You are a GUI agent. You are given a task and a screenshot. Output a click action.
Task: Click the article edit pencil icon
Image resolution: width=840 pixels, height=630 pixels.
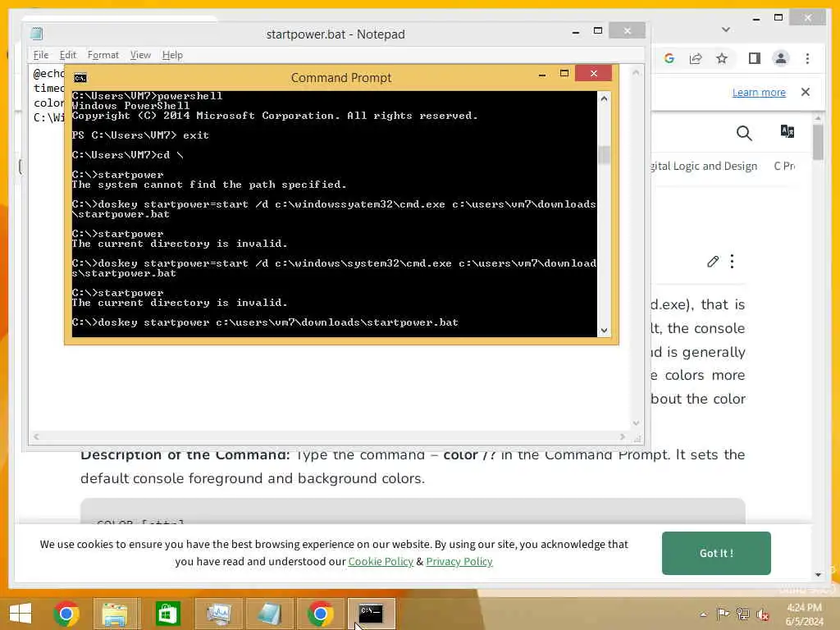(713, 262)
